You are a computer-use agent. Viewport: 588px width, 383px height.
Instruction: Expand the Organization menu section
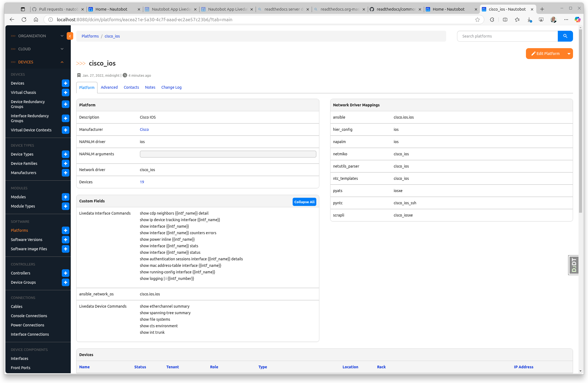[37, 36]
